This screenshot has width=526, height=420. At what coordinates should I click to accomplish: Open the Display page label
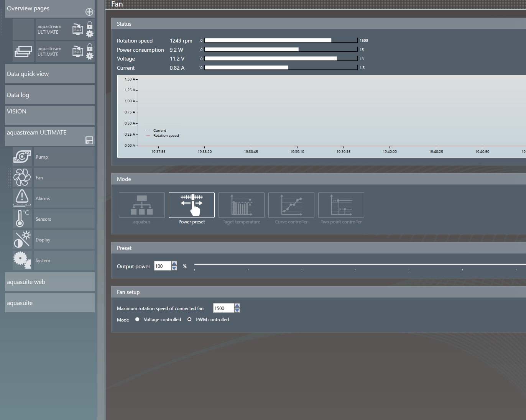[x=64, y=240]
